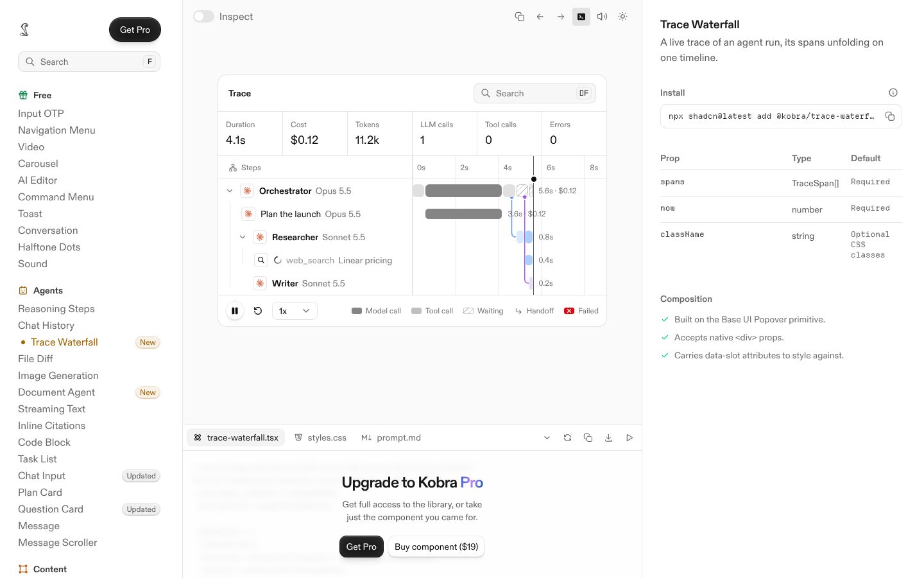Screen dimensions: 924x578
Task: Open Document Agent in the sidebar
Action: (x=56, y=392)
